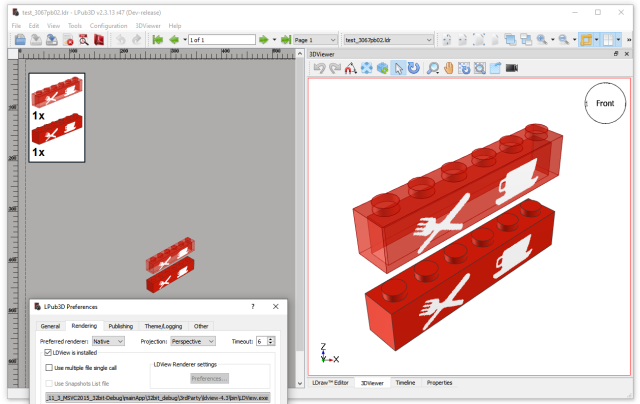
Task: Jump to last page green arrow
Action: point(286,40)
